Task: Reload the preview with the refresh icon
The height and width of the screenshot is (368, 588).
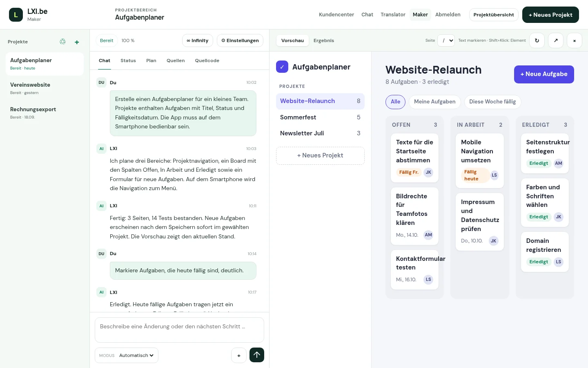Action: [537, 40]
